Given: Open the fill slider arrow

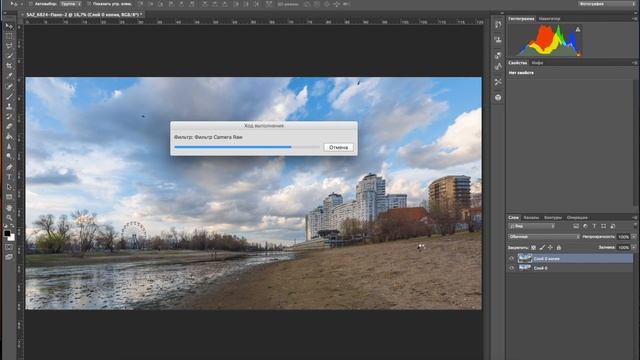Looking at the screenshot, I should [x=633, y=247].
